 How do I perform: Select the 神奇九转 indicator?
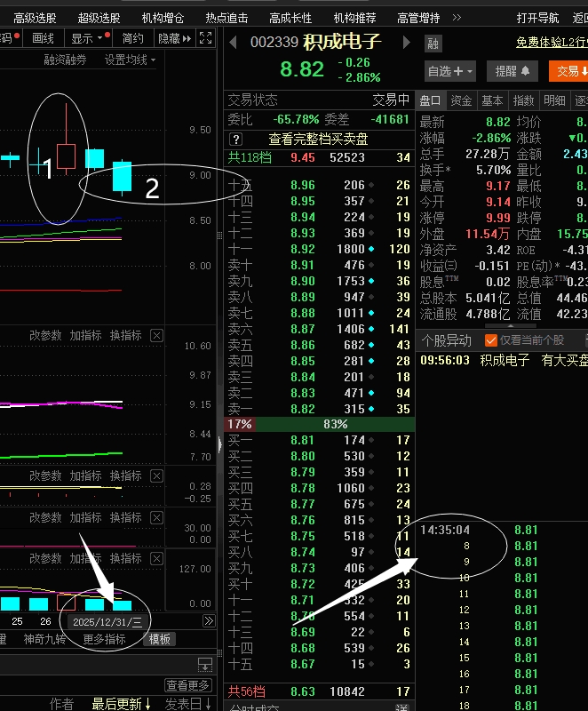pos(44,639)
